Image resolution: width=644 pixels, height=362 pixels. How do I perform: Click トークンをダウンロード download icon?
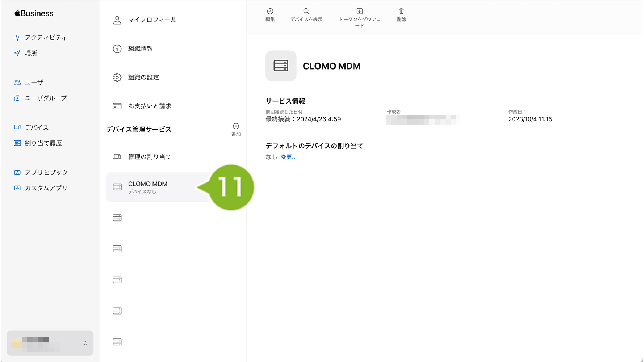point(359,11)
